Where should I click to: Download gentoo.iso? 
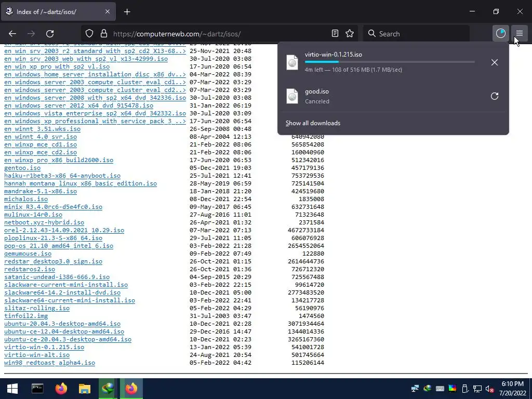(22, 168)
